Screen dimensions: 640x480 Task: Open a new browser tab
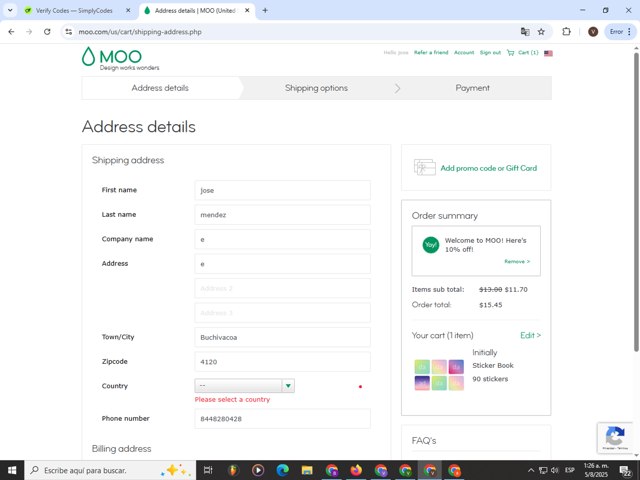(265, 11)
